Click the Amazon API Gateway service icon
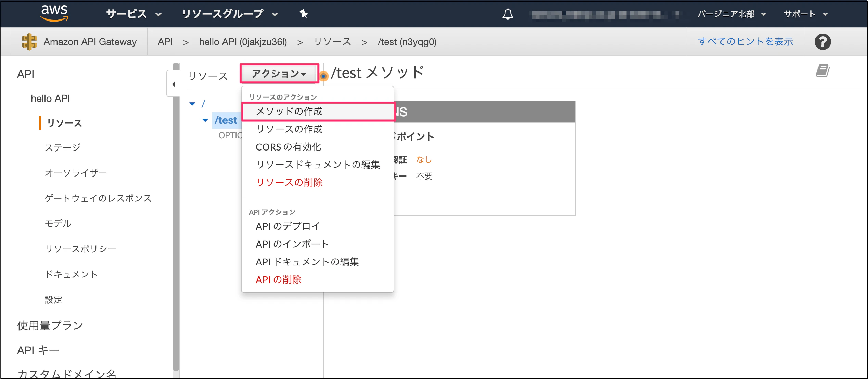The width and height of the screenshot is (868, 379). (29, 42)
